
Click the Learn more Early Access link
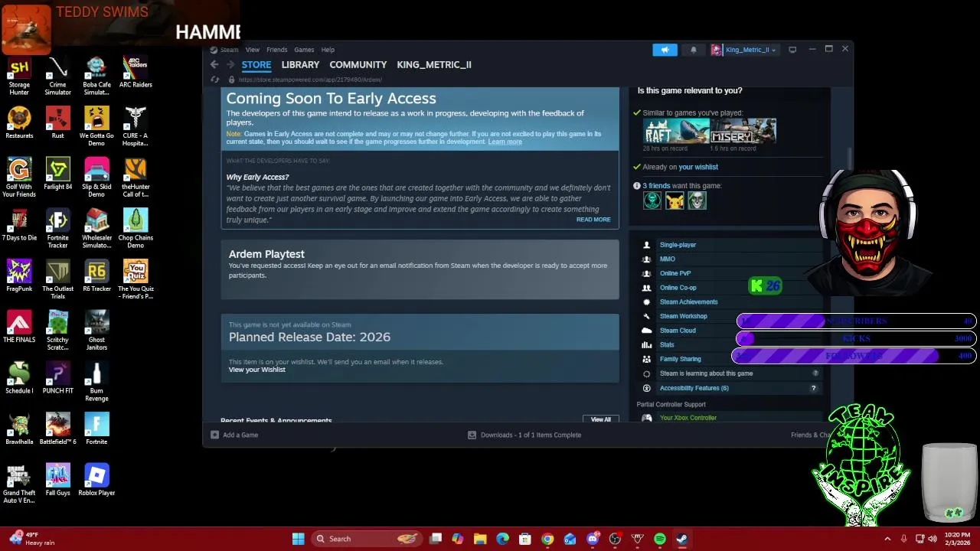(505, 142)
